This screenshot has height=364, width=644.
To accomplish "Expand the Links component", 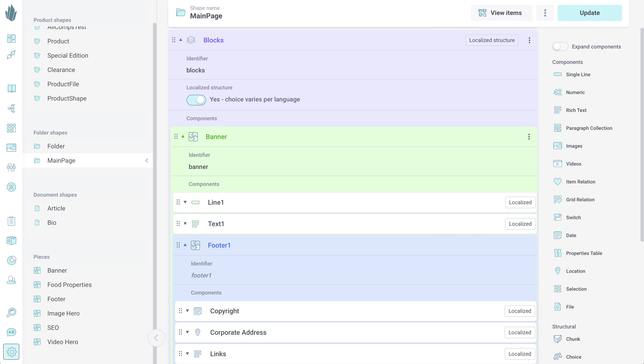I will (187, 354).
